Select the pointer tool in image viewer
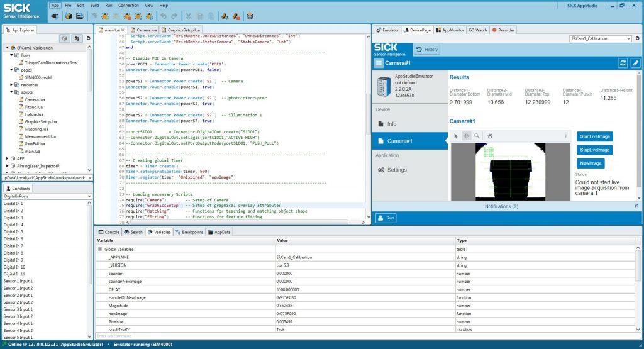 pyautogui.click(x=457, y=135)
